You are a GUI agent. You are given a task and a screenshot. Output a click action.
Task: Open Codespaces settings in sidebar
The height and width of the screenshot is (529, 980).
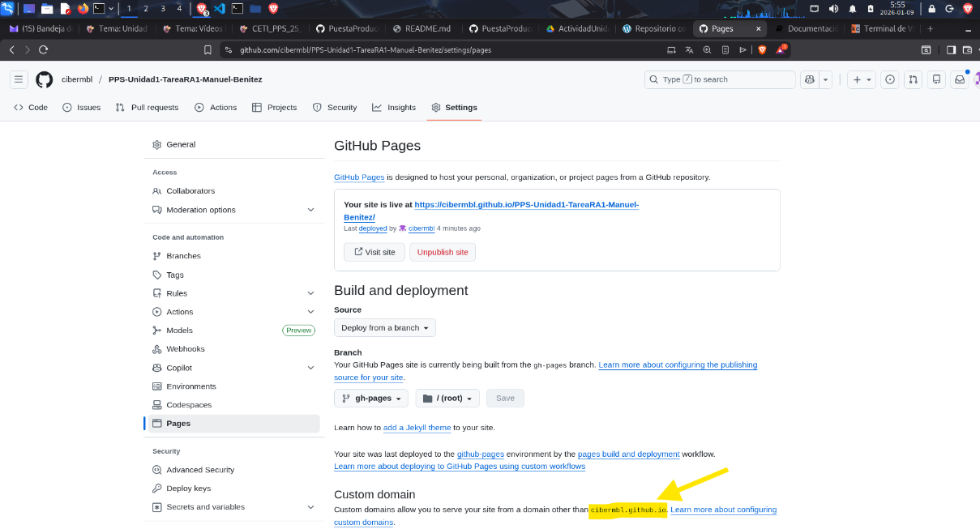(233, 405)
